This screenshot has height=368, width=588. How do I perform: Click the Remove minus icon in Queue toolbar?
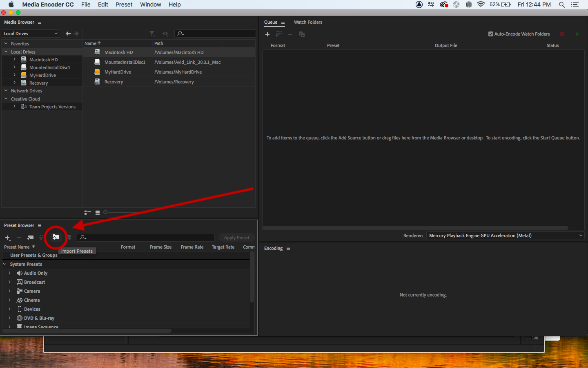[290, 34]
